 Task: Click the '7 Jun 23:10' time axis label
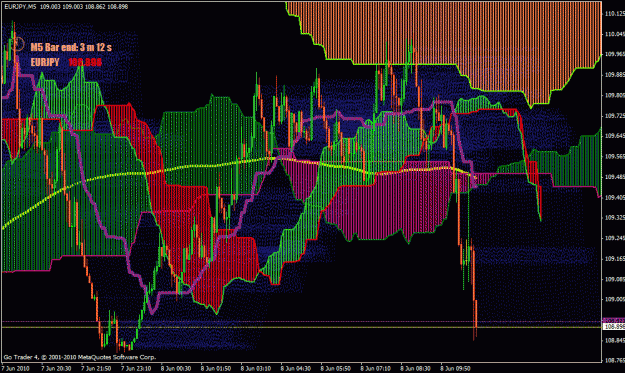tap(136, 369)
